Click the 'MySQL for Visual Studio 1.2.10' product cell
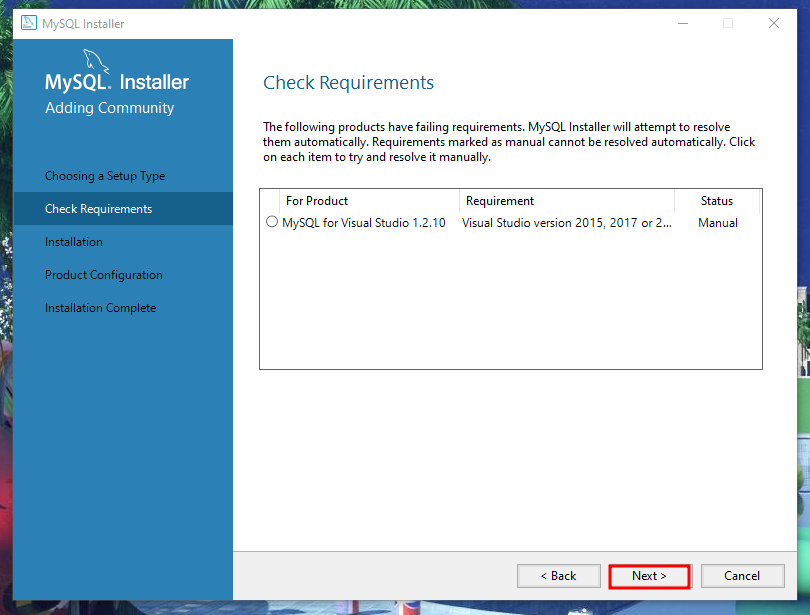This screenshot has width=810, height=615. (x=364, y=223)
